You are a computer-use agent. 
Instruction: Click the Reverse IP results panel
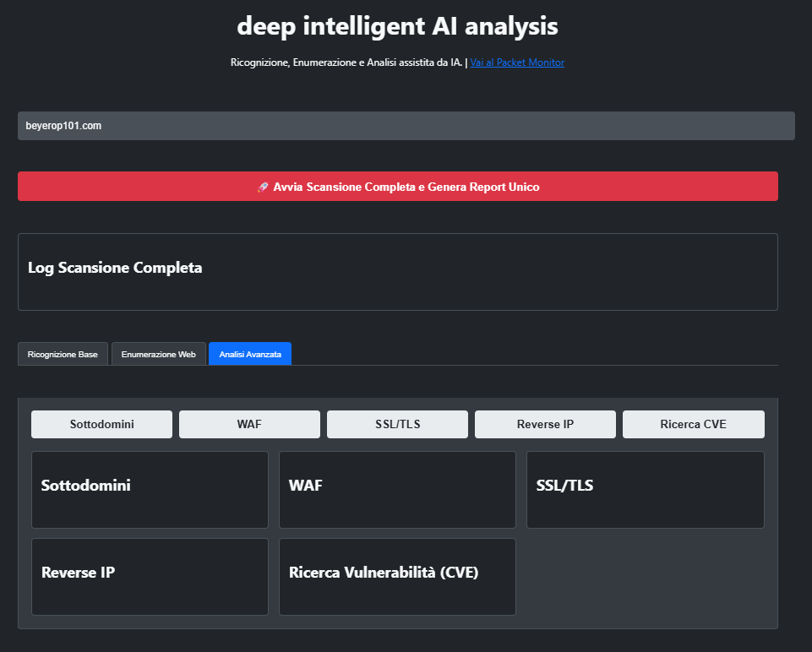[150, 577]
